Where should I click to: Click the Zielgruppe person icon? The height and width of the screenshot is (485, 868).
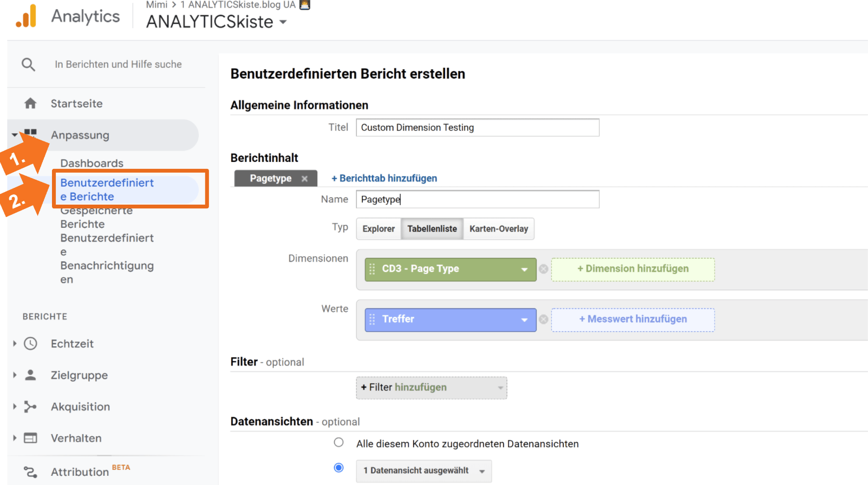[30, 375]
